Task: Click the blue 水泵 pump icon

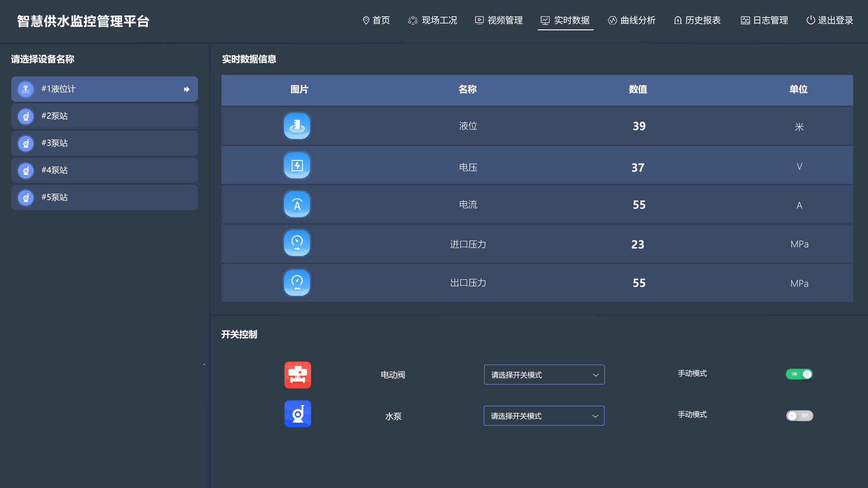Action: 297,413
